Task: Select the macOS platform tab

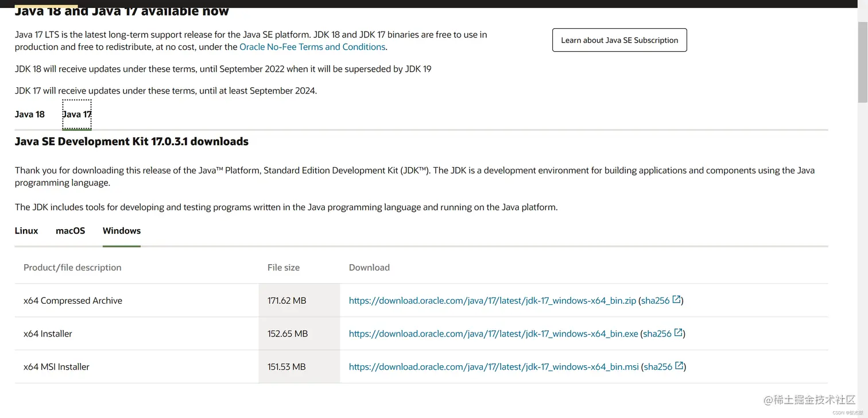Action: (71, 231)
